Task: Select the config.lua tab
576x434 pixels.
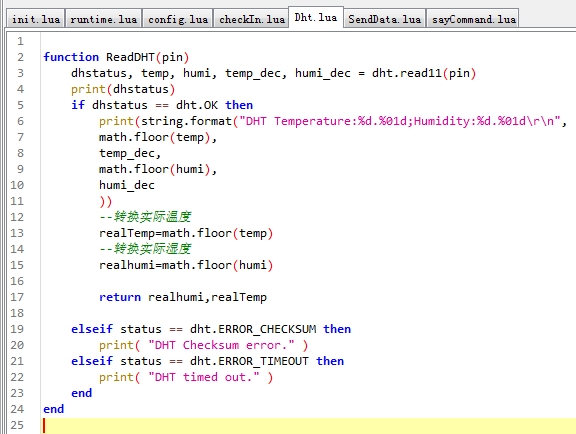Action: coord(178,19)
